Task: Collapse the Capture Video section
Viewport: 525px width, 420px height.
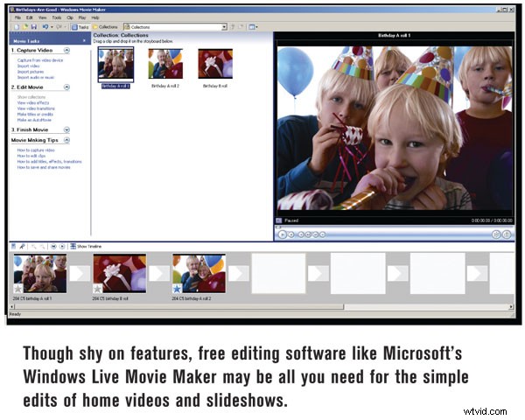Action: click(66, 50)
